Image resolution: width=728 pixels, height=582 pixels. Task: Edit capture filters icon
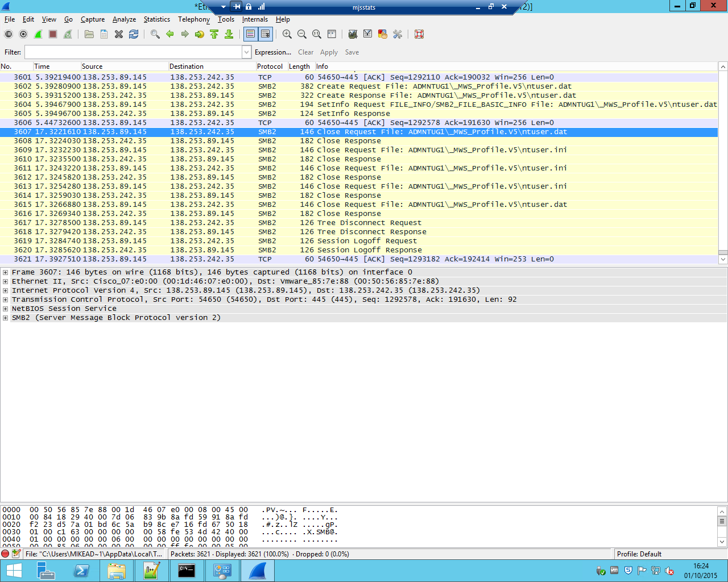(353, 34)
